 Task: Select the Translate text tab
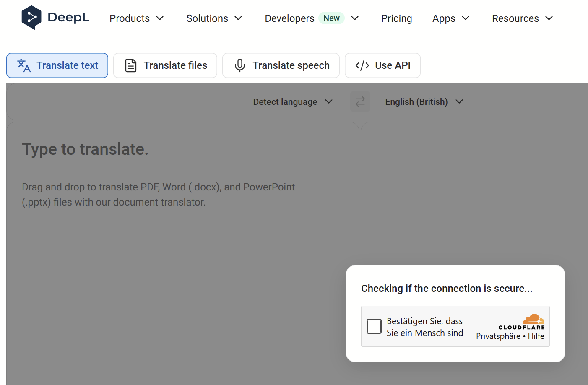57,65
